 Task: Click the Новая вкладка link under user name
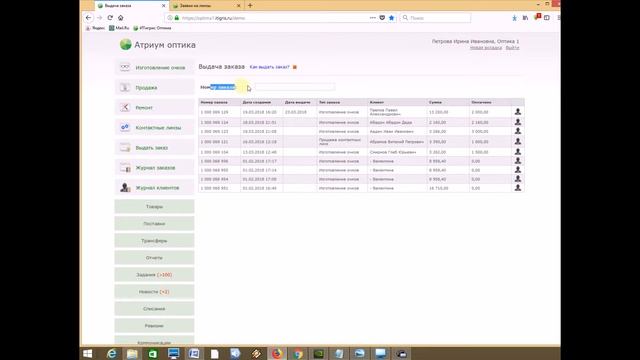(486, 48)
